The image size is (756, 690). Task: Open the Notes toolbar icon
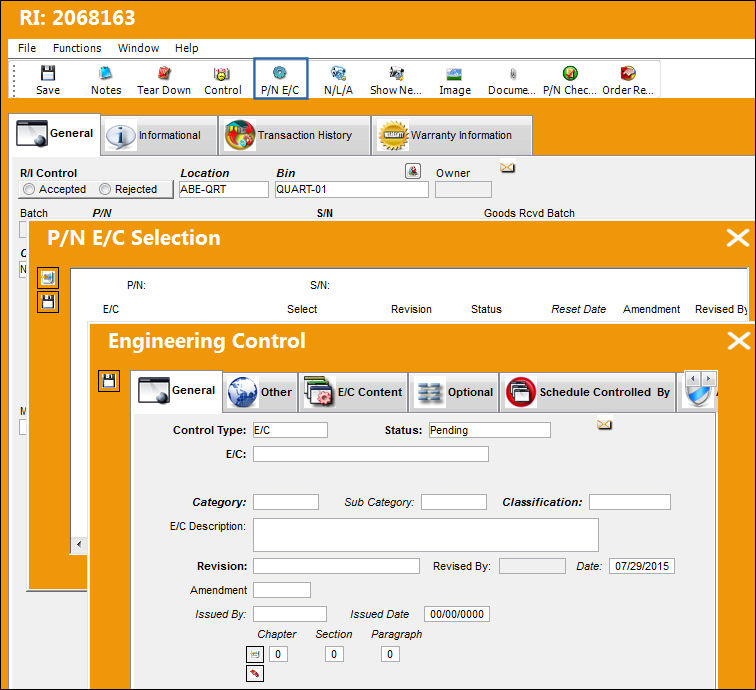point(106,80)
